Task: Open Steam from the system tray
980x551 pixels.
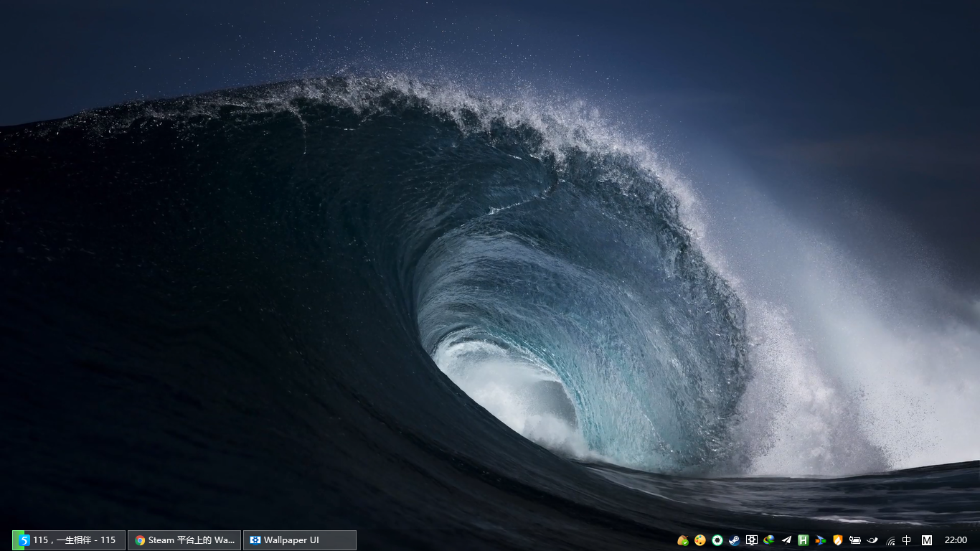Action: (735, 540)
